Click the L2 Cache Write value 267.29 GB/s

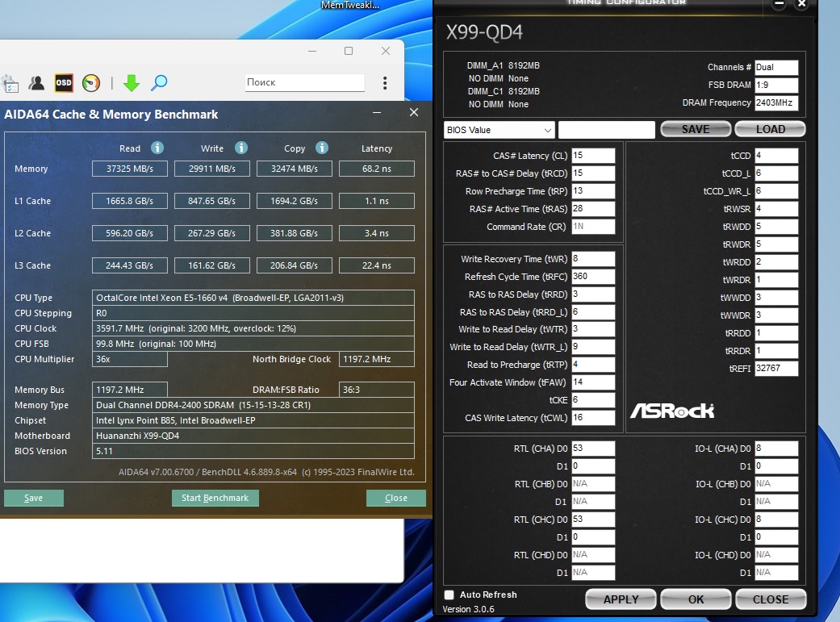[x=212, y=233]
